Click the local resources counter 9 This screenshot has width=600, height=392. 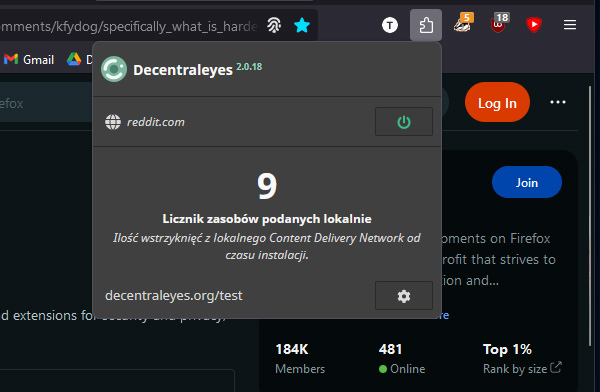click(x=267, y=186)
